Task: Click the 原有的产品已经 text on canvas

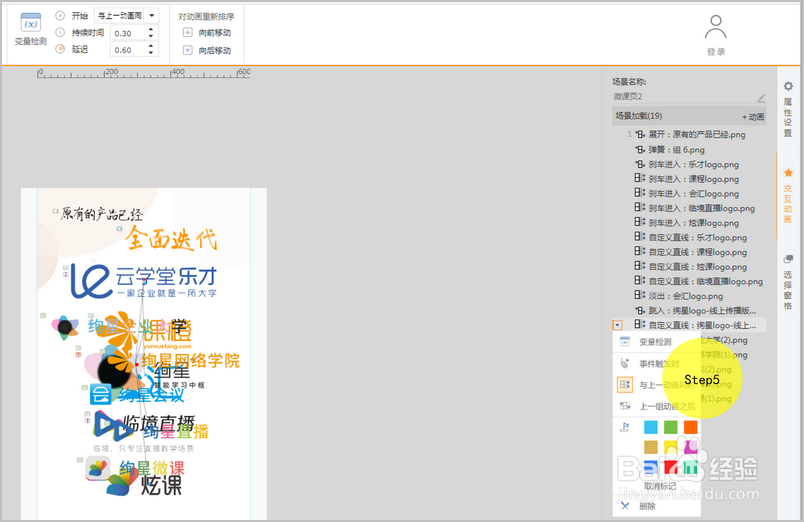Action: (102, 214)
